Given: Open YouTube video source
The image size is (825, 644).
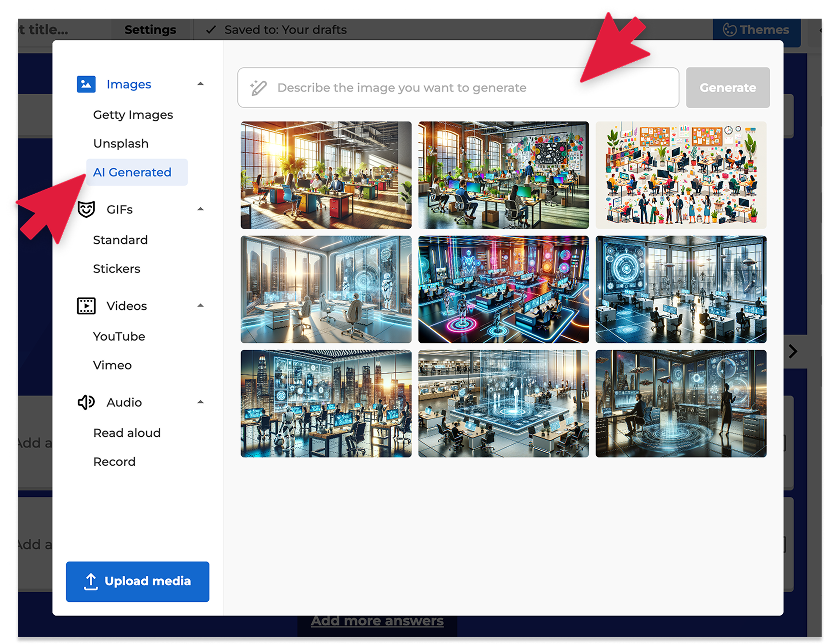Looking at the screenshot, I should [x=119, y=336].
